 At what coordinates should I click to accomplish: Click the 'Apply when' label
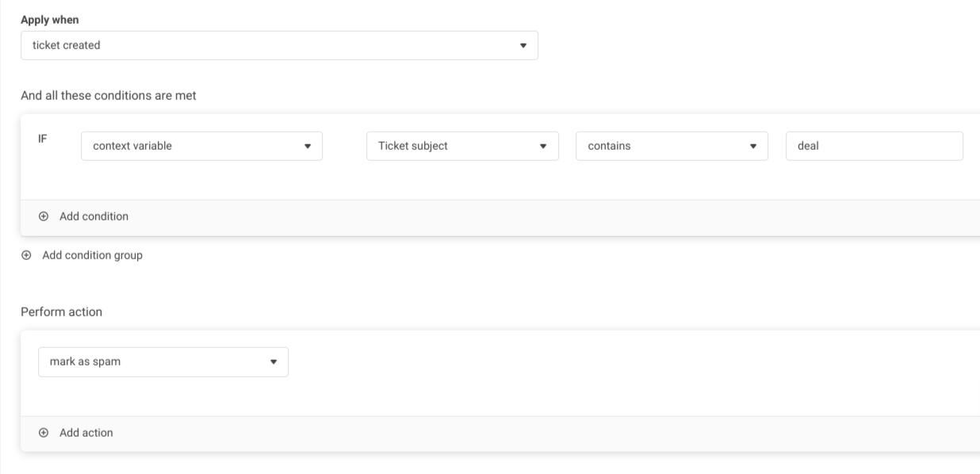[50, 20]
